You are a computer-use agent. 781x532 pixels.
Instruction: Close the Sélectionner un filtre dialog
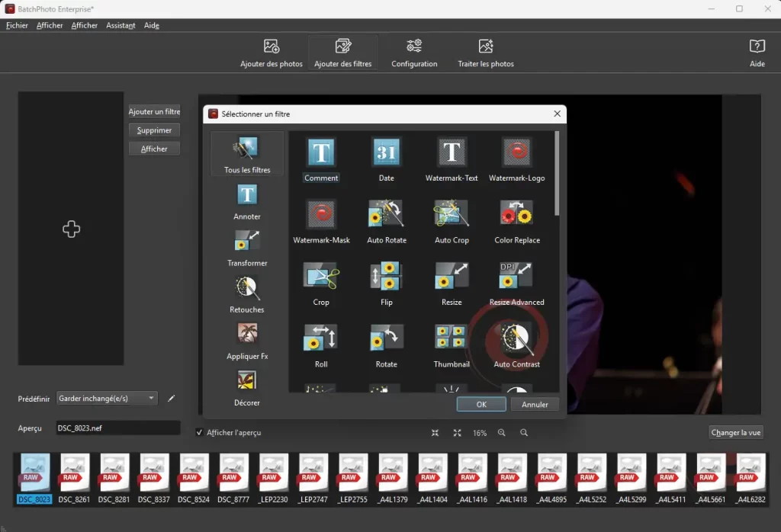(557, 114)
